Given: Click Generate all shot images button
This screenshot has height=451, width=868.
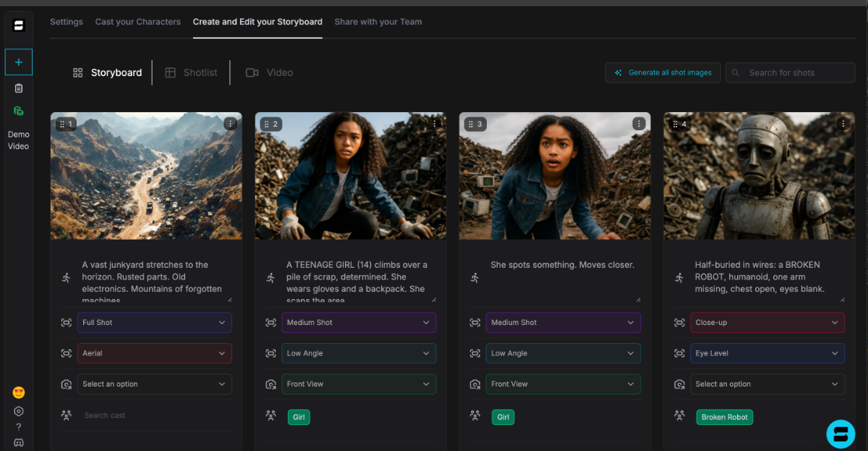Looking at the screenshot, I should point(663,72).
